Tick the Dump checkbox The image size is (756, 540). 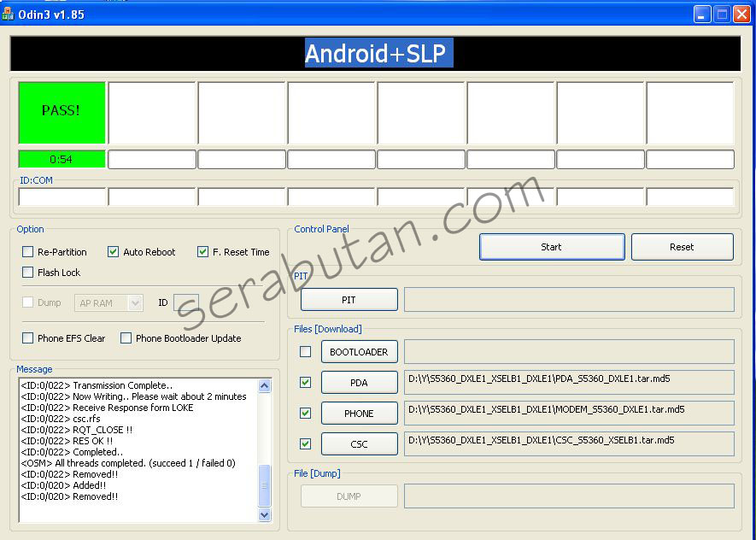(x=28, y=302)
